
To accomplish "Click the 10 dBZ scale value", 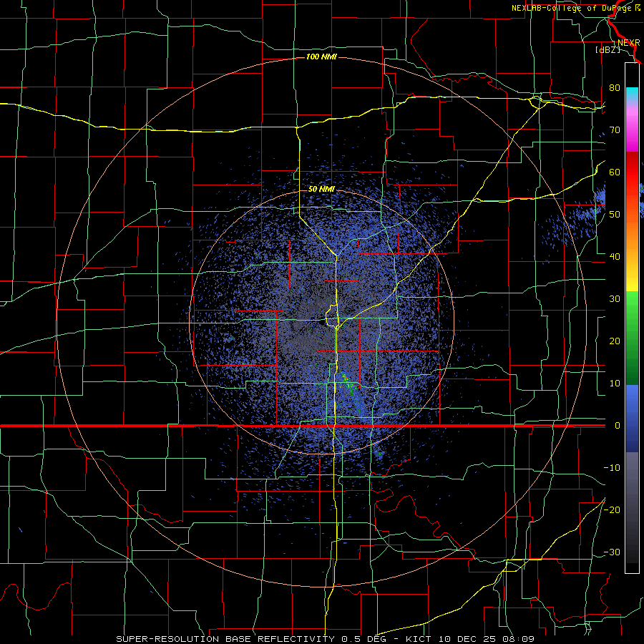I will pyautogui.click(x=615, y=384).
